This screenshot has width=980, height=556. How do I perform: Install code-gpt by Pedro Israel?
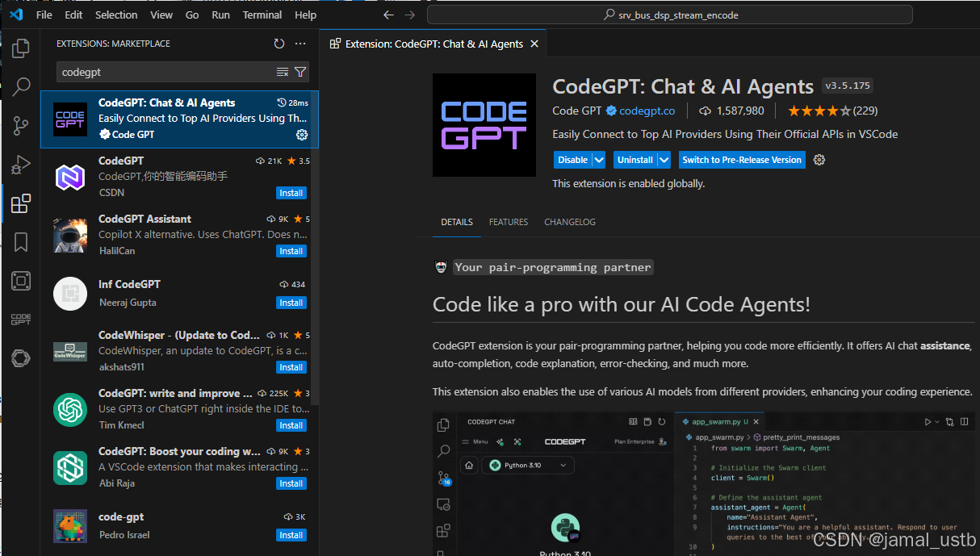pyautogui.click(x=291, y=535)
